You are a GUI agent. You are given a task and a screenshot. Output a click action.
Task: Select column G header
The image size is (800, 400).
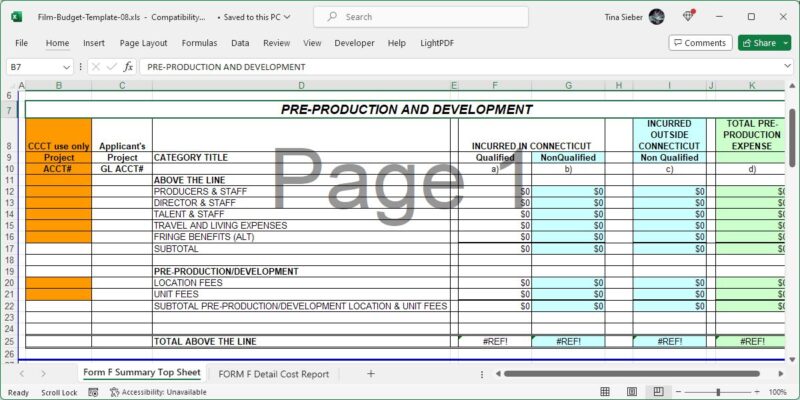point(568,86)
